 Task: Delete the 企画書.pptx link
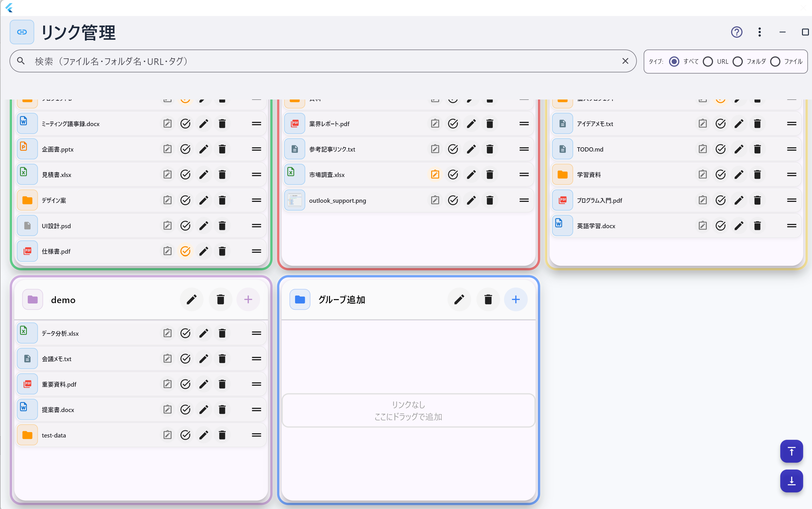(222, 149)
